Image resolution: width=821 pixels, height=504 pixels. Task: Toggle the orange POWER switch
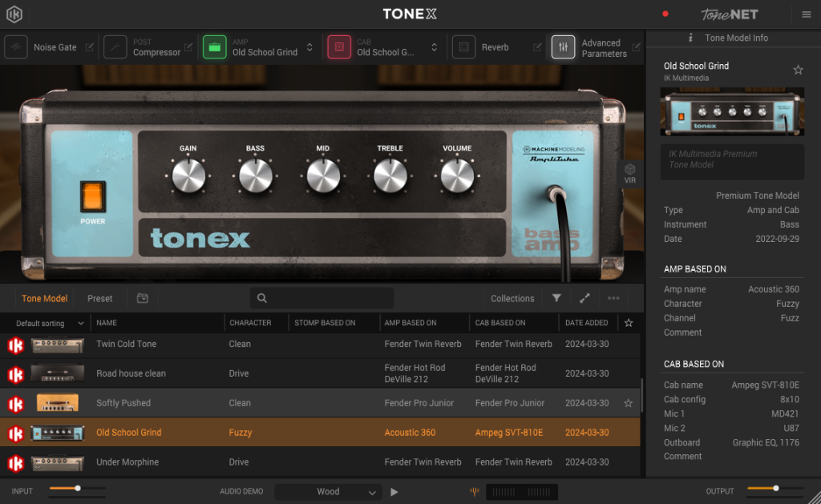click(x=93, y=196)
